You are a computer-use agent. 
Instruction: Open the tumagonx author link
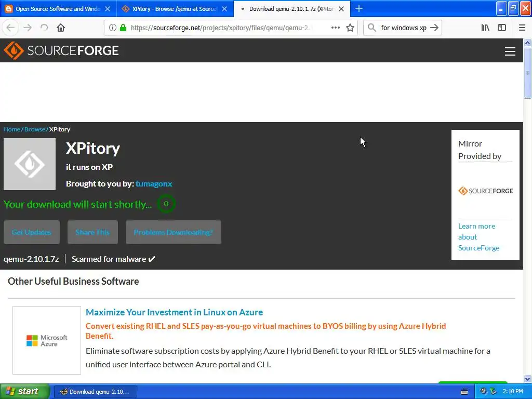[154, 184]
